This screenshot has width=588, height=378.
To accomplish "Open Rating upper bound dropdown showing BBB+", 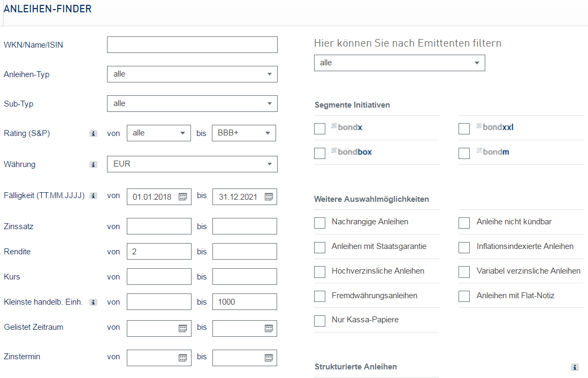I will (243, 133).
